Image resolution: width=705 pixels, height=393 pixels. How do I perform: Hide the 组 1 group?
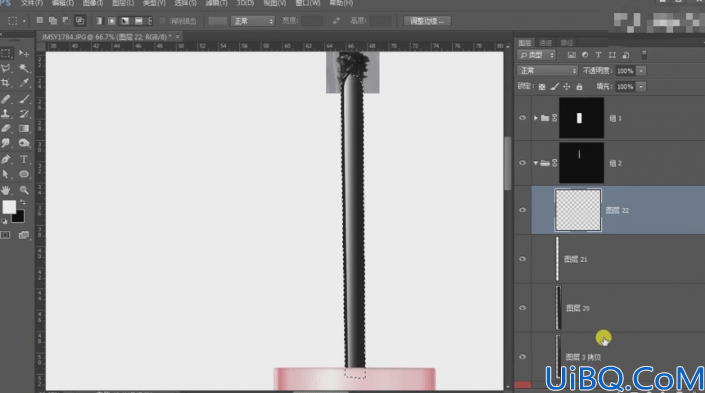click(522, 118)
